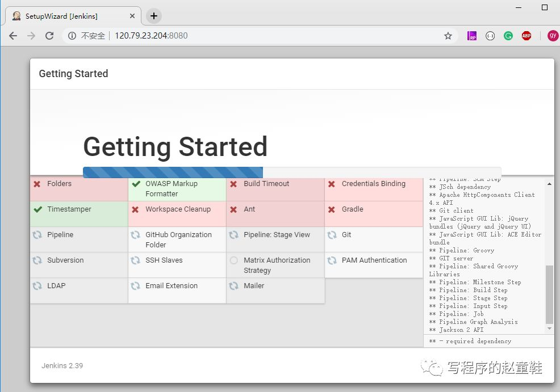Click the red X beside Gradle
The height and width of the screenshot is (392, 560).
332,210
